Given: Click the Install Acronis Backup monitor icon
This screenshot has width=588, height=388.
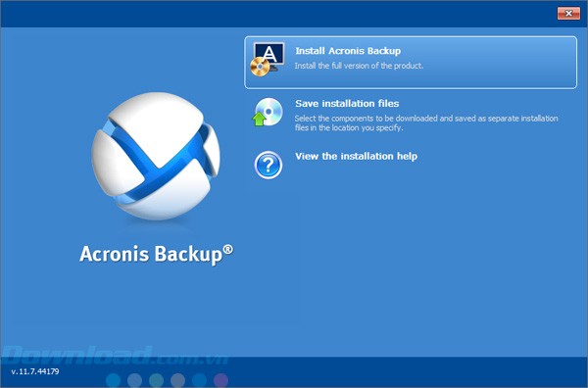Looking at the screenshot, I should tap(268, 59).
